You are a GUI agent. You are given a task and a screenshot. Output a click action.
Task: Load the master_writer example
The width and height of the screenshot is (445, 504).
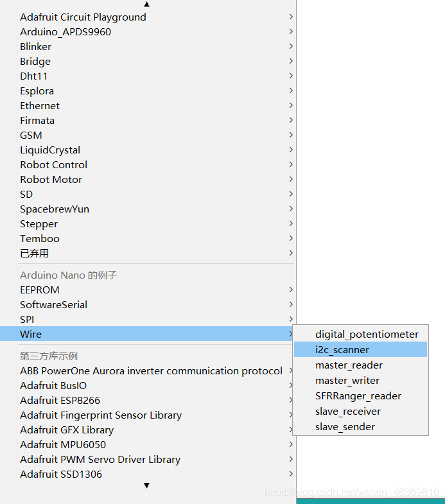360,381
